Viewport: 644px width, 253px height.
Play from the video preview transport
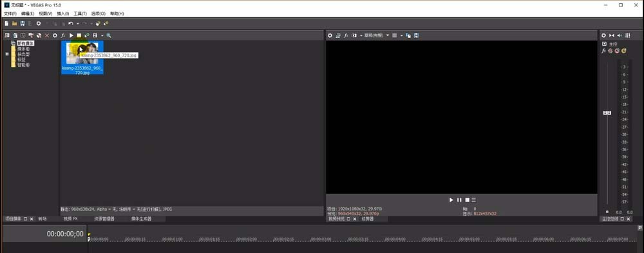click(x=451, y=200)
